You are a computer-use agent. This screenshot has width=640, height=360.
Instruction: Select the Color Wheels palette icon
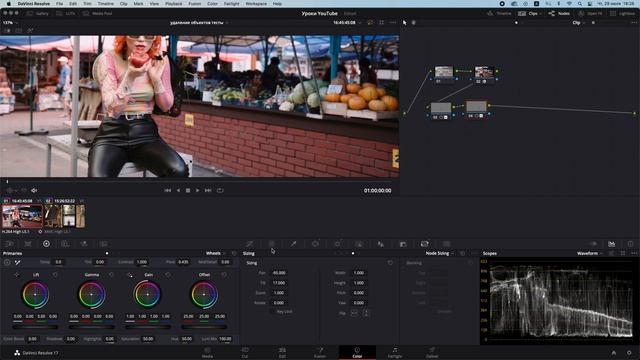point(46,244)
